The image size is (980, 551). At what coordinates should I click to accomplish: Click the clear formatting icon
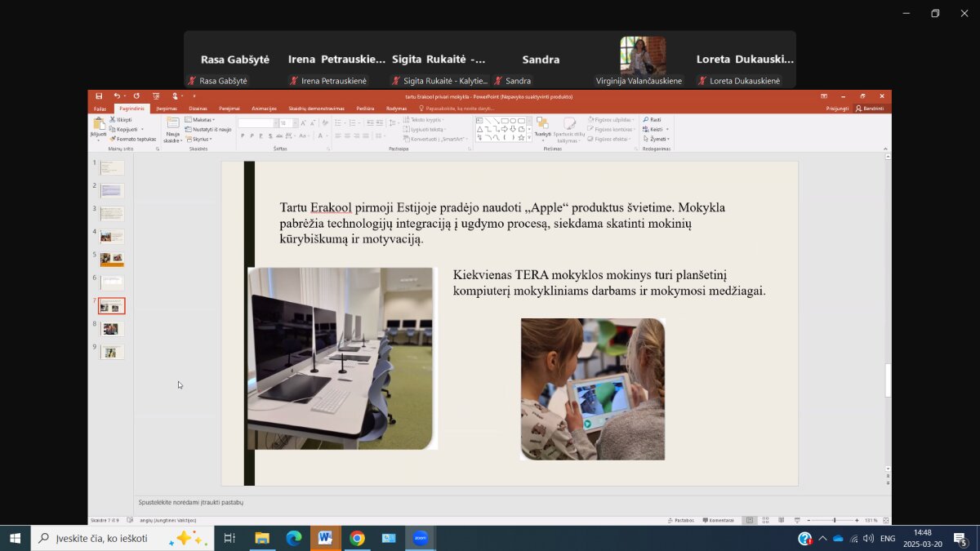click(x=324, y=123)
